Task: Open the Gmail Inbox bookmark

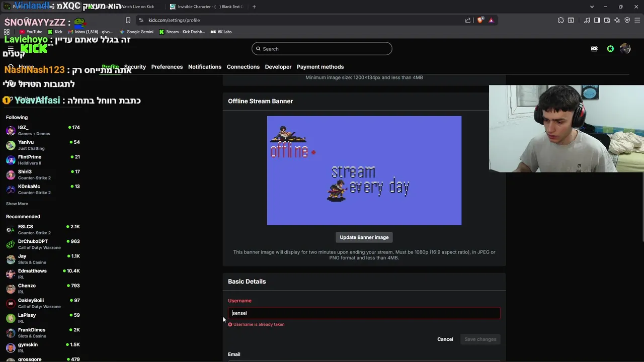Action: click(x=90, y=32)
